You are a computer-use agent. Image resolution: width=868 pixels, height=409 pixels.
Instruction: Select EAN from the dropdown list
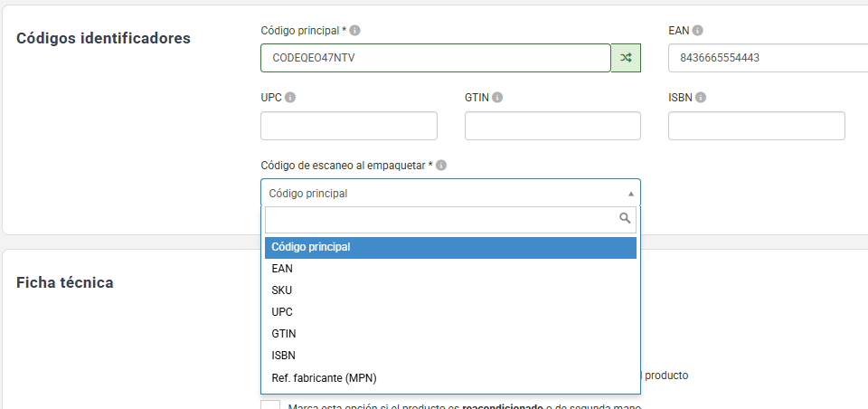pos(282,269)
